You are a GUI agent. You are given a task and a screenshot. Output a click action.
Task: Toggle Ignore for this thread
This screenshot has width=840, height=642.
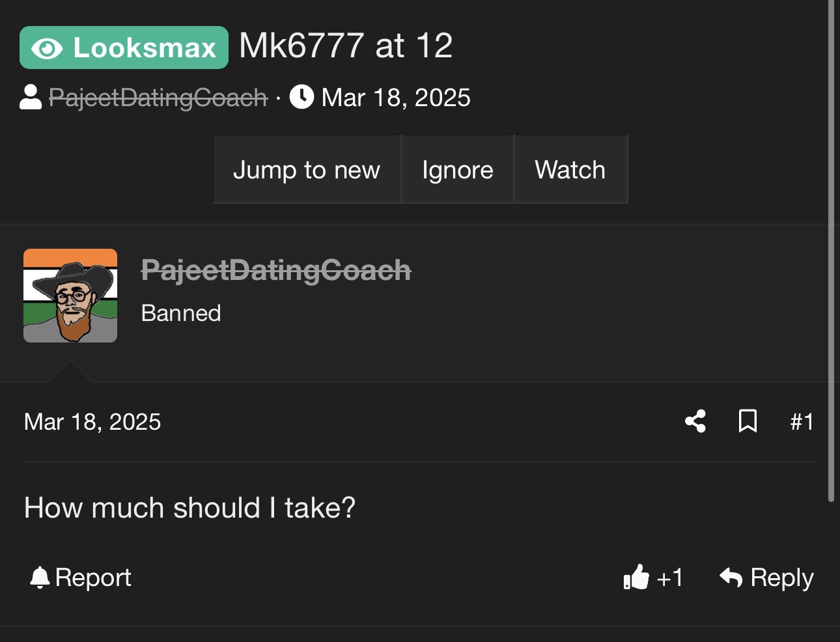click(458, 169)
